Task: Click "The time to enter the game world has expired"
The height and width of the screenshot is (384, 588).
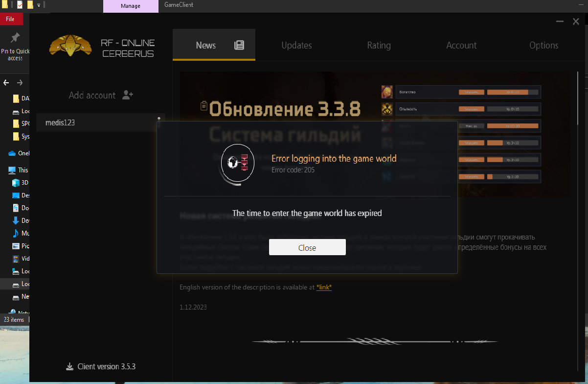Action: click(307, 213)
